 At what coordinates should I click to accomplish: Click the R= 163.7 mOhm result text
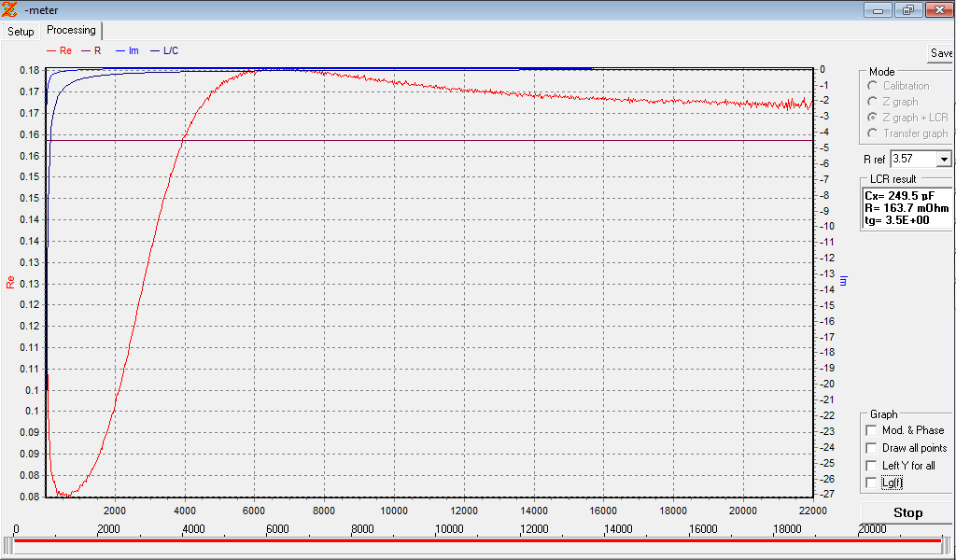(x=907, y=208)
